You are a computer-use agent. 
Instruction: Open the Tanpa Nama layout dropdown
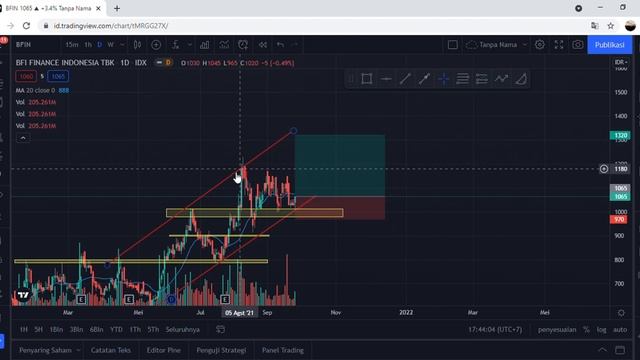point(497,45)
